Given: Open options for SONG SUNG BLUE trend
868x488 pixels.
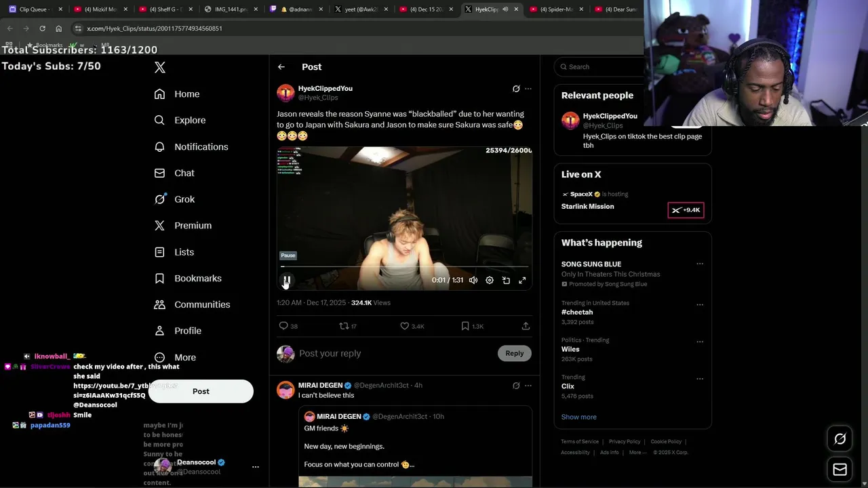Looking at the screenshot, I should (700, 264).
